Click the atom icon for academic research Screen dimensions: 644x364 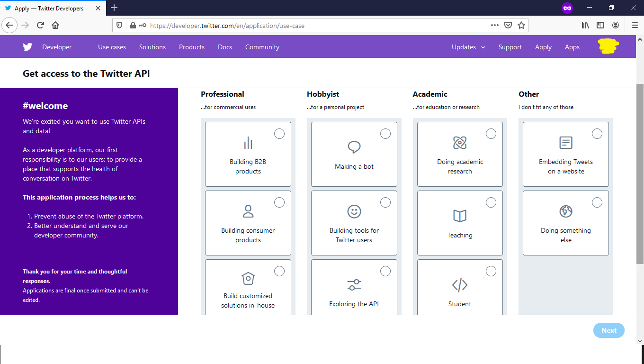(x=460, y=142)
